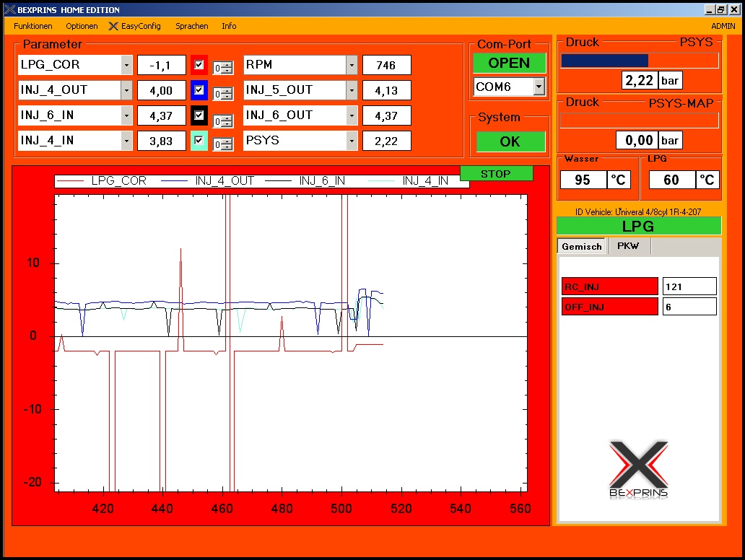Toggle the red LPG_COR trace checkbox
Screen dimensions: 745x560
[199, 65]
